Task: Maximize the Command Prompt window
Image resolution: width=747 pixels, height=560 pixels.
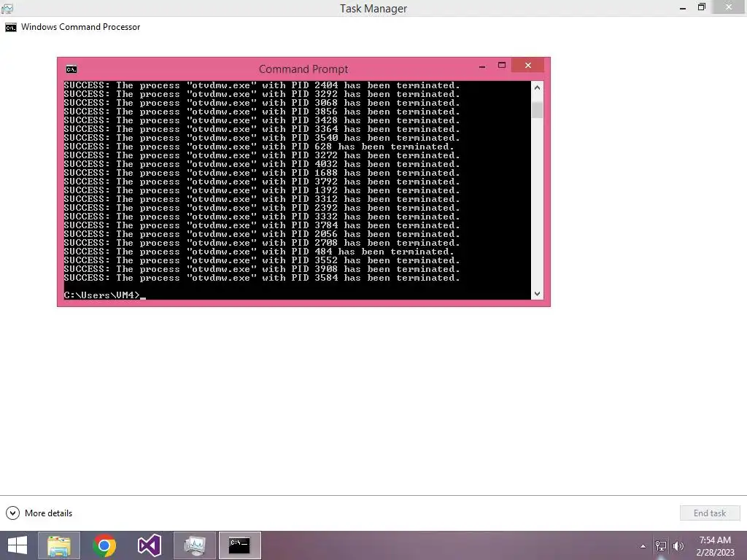Action: click(x=502, y=65)
